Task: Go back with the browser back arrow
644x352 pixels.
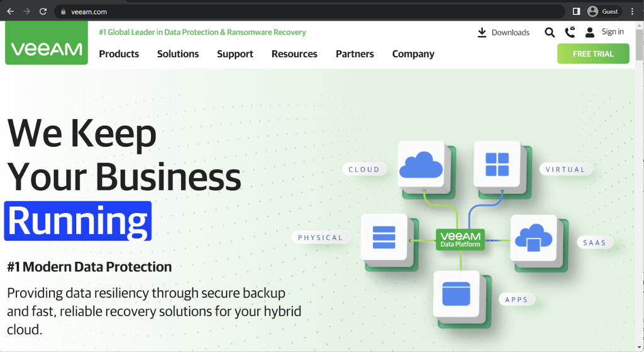Action: click(x=11, y=11)
